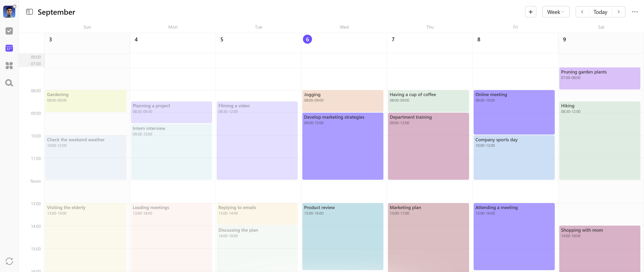
Task: Select the Company sports day event
Action: click(x=514, y=157)
